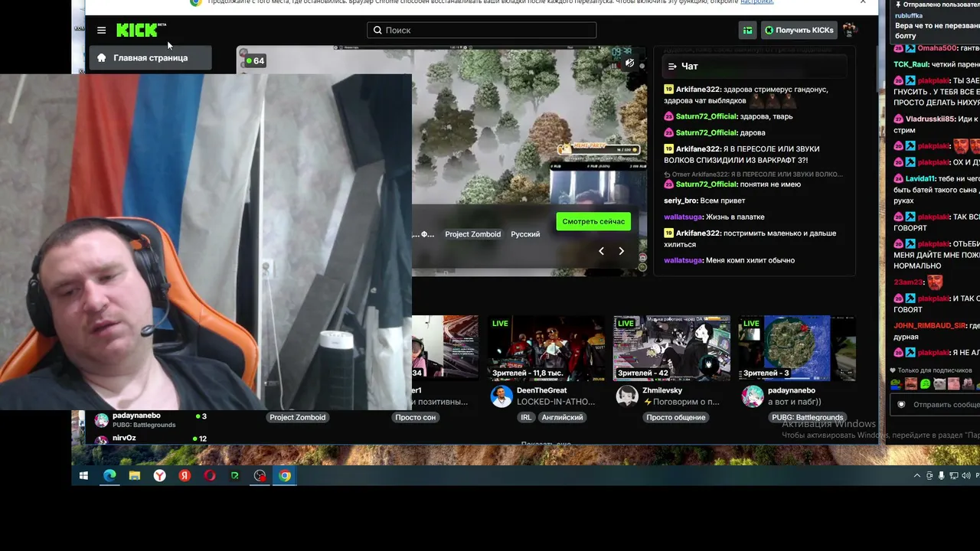Select the PUBG: Battlegrounds tag under padaynanebo card

coord(808,418)
